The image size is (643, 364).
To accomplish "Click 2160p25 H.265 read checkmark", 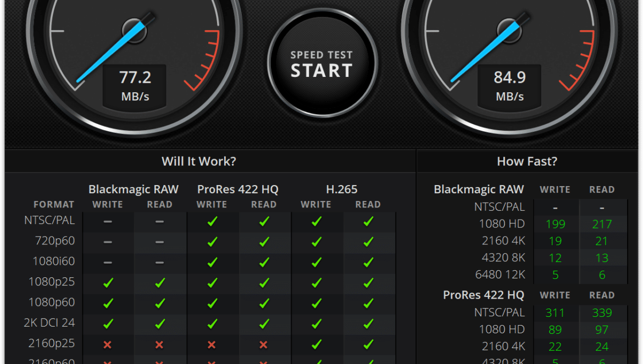I will [368, 344].
